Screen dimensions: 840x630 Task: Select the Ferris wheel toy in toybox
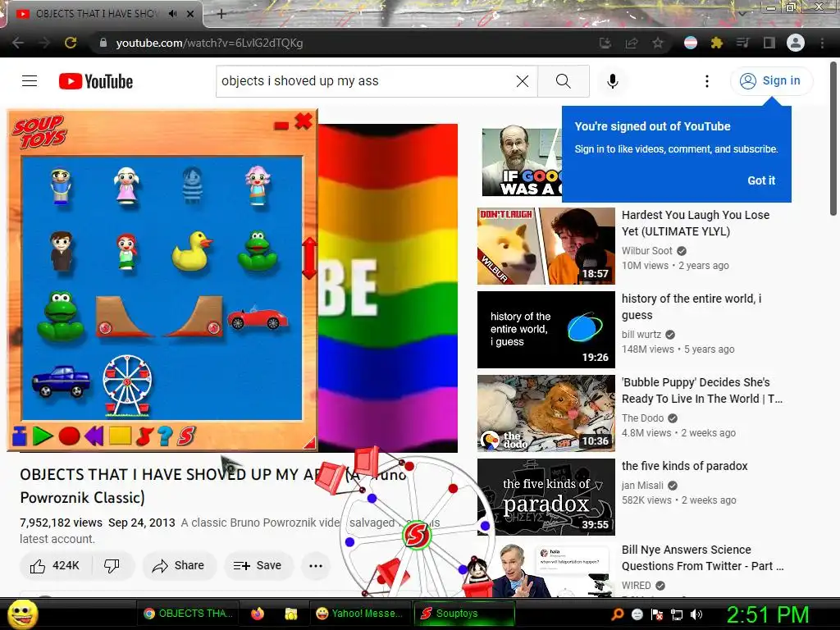click(127, 386)
